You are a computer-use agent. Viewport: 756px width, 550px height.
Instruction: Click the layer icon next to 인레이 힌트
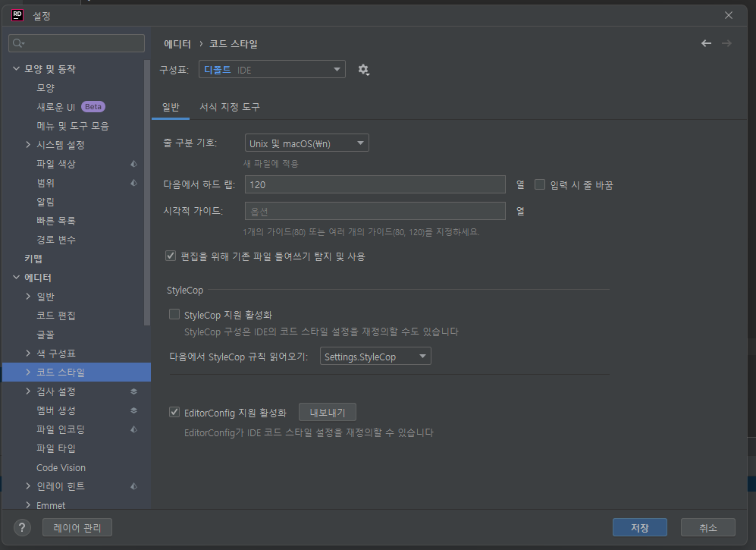[x=134, y=486]
